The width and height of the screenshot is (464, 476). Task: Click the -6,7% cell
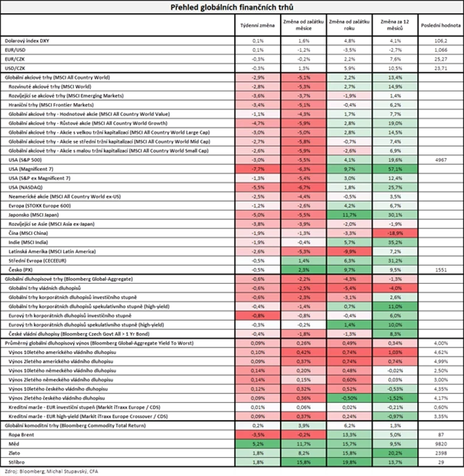click(x=302, y=186)
